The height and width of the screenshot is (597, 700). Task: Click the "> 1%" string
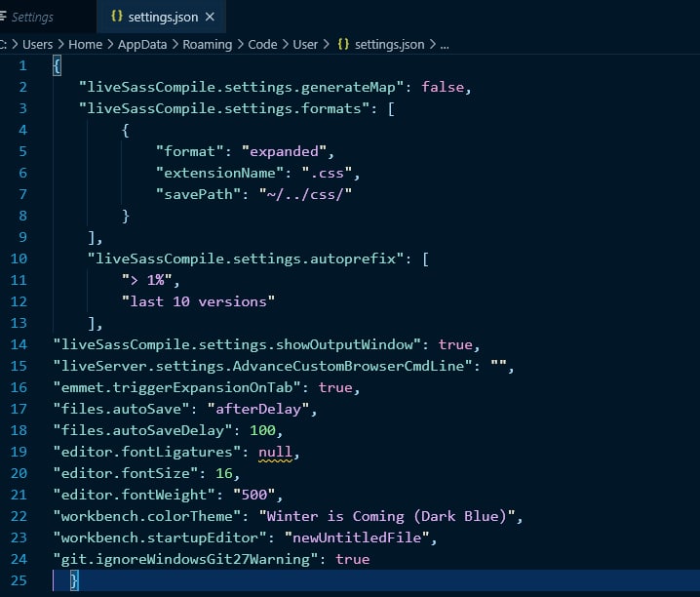click(x=147, y=280)
